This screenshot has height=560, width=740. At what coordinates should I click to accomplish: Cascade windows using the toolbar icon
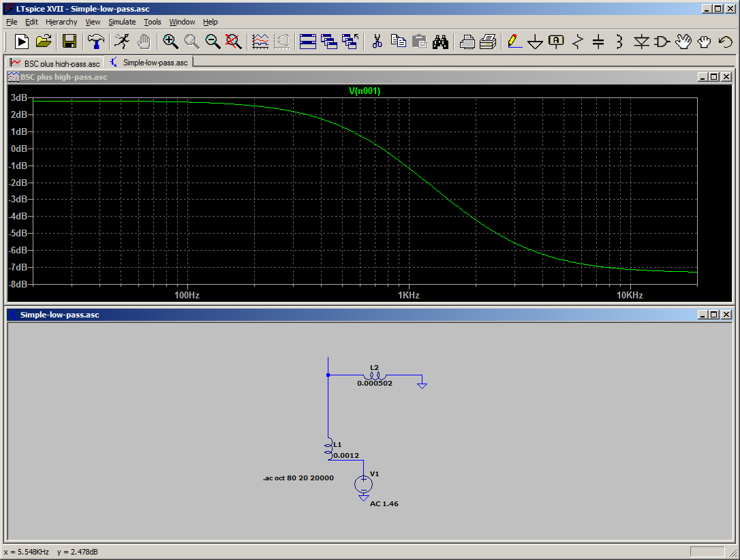(329, 42)
